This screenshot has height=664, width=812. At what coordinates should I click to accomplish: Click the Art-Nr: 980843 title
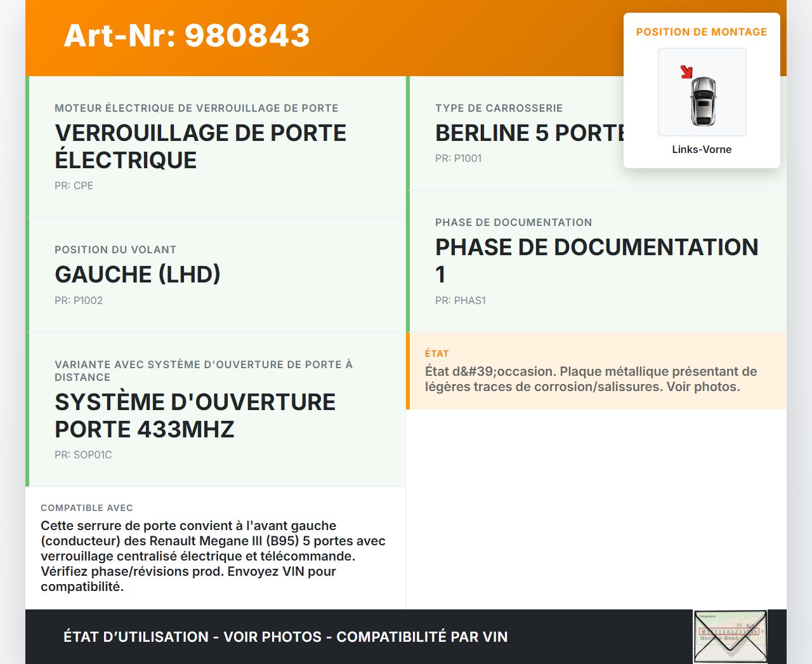coord(187,36)
